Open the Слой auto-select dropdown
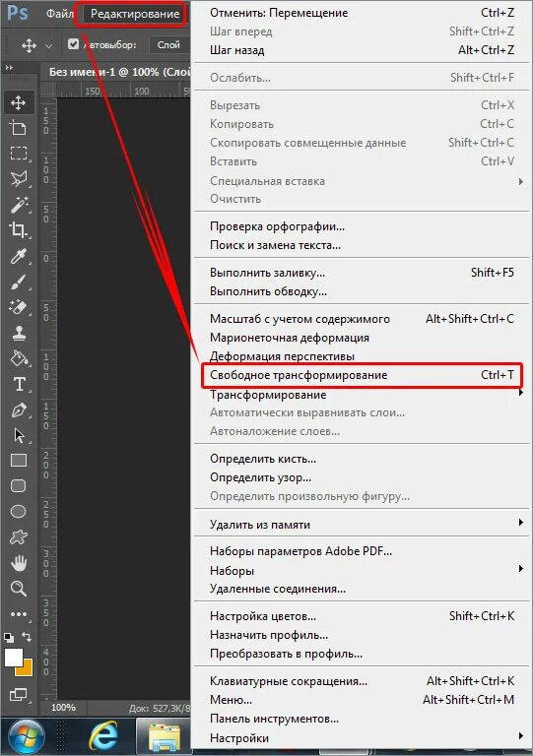This screenshot has height=756, width=533. click(168, 45)
